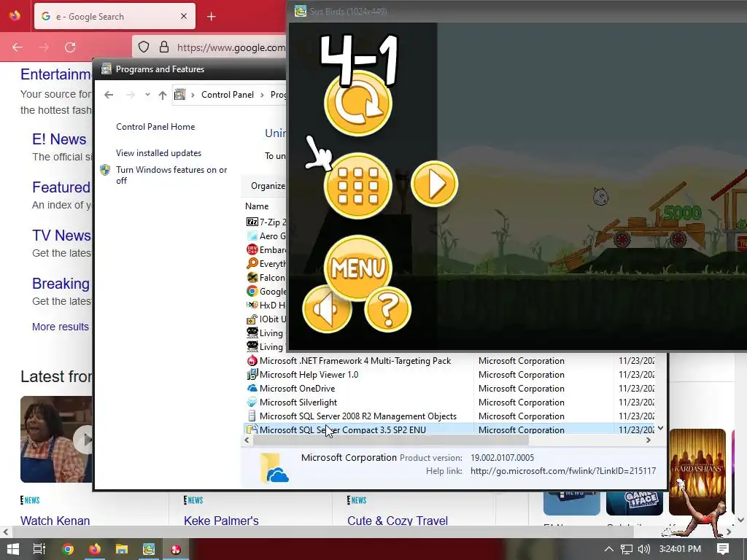The image size is (747, 560).
Task: Select the 'e - Google Search' tab
Action: pos(115,16)
